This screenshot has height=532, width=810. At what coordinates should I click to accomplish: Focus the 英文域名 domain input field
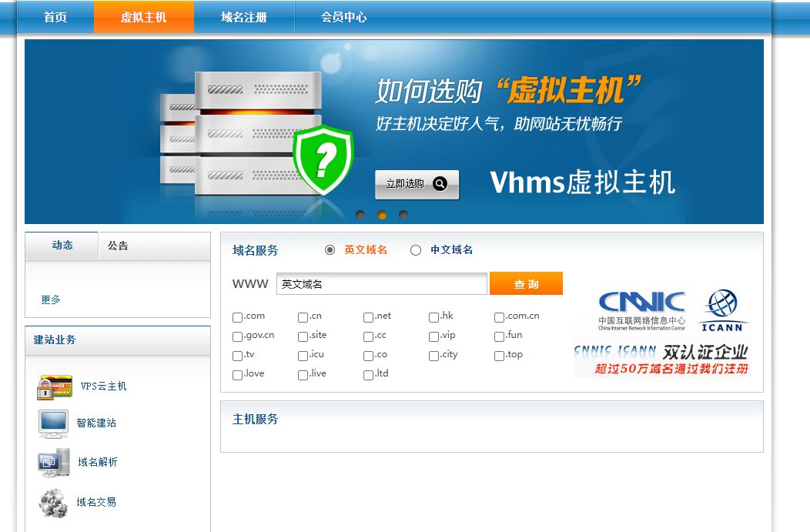381,284
